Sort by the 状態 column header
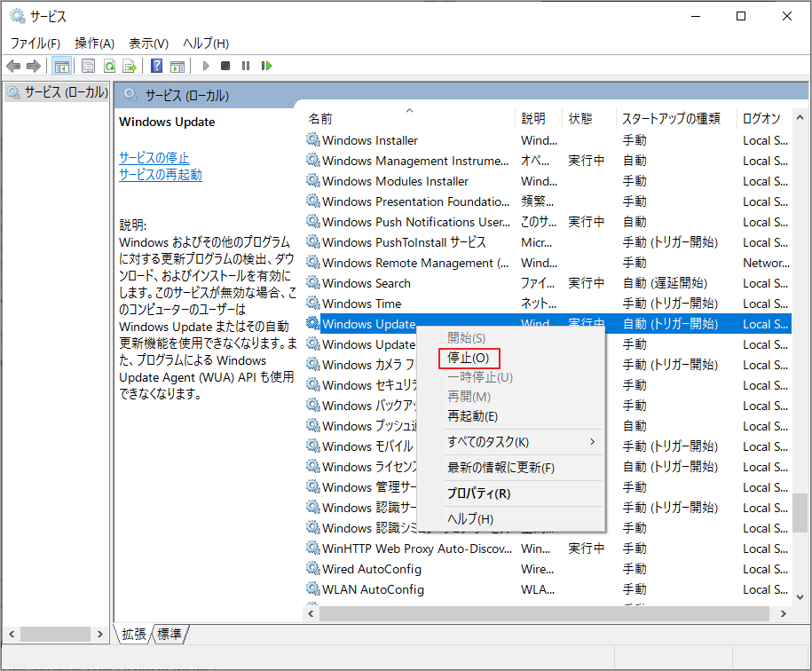Image resolution: width=812 pixels, height=671 pixels. 588,119
